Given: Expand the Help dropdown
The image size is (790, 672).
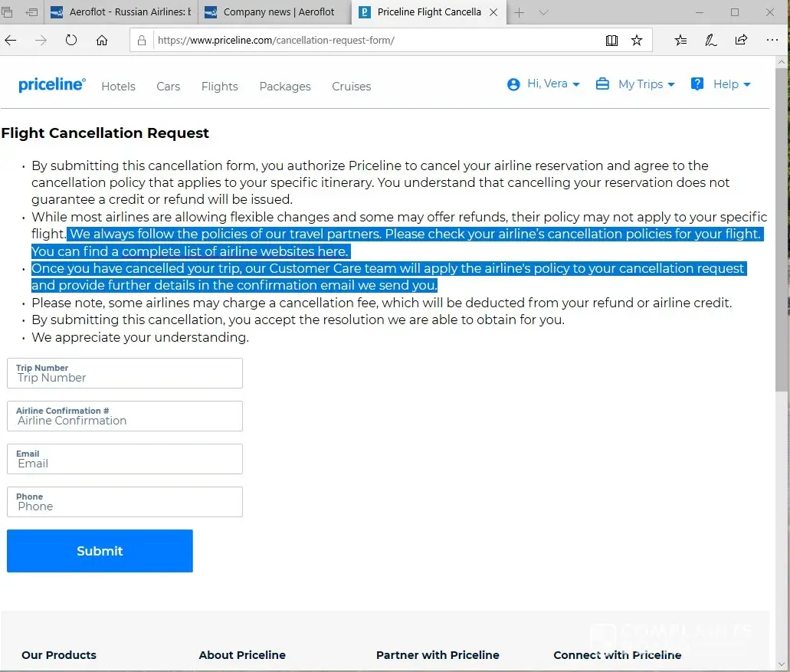Looking at the screenshot, I should coord(732,84).
